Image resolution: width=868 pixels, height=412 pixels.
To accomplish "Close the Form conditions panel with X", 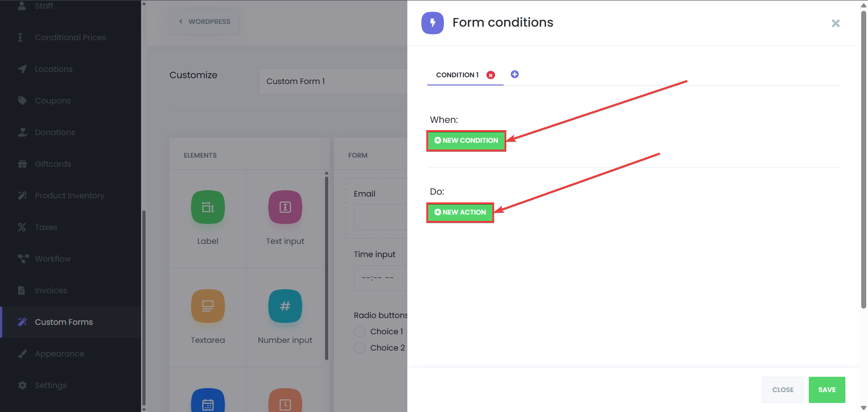I will (835, 23).
